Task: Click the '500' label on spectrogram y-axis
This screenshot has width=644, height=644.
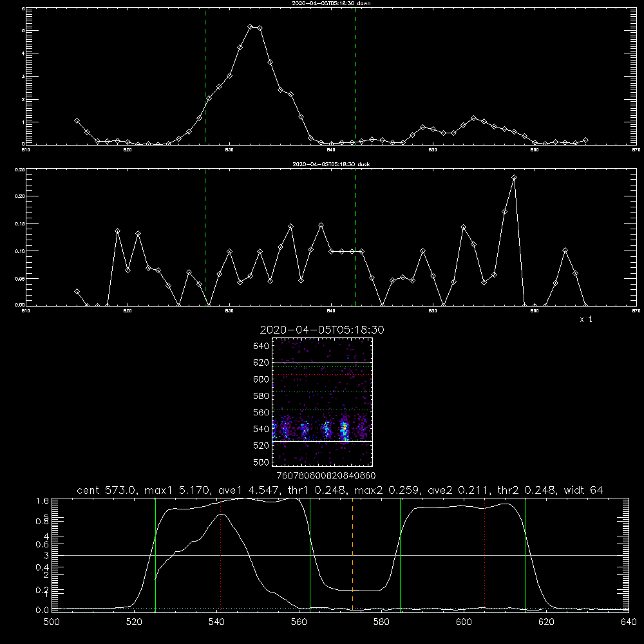Action: click(261, 462)
